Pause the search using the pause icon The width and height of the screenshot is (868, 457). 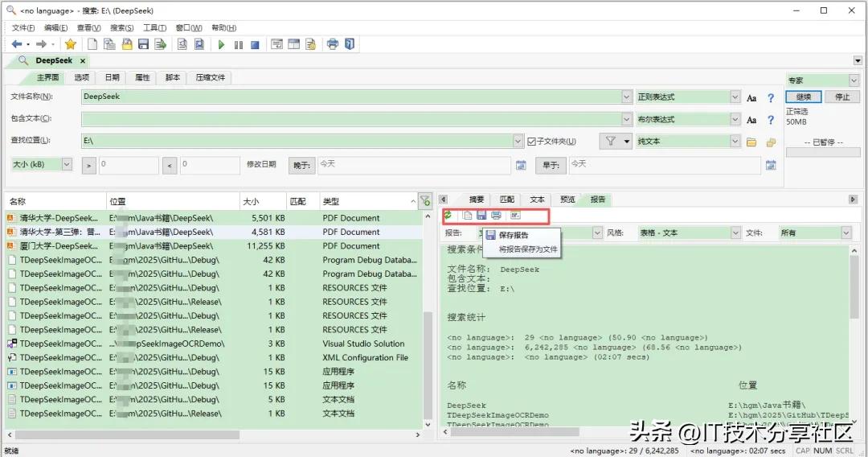[x=239, y=45]
